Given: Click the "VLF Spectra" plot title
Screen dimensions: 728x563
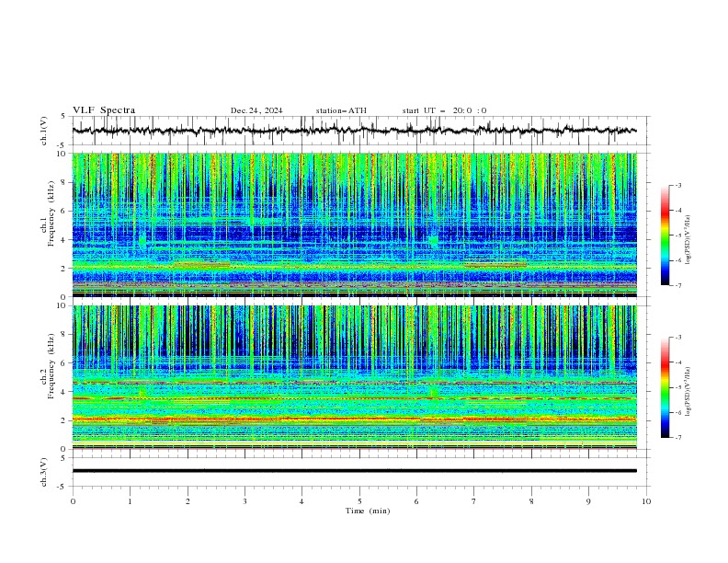Looking at the screenshot, I should click(x=104, y=110).
